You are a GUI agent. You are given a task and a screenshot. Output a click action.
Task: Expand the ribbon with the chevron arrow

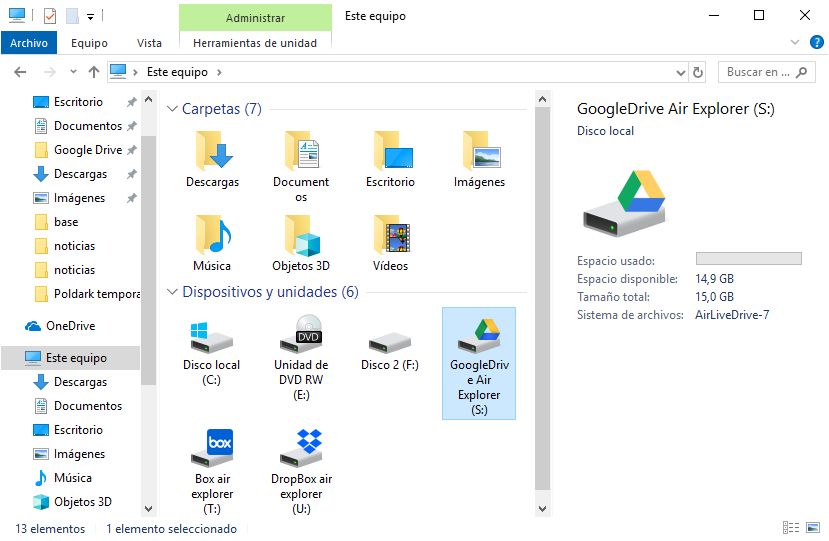coord(795,43)
